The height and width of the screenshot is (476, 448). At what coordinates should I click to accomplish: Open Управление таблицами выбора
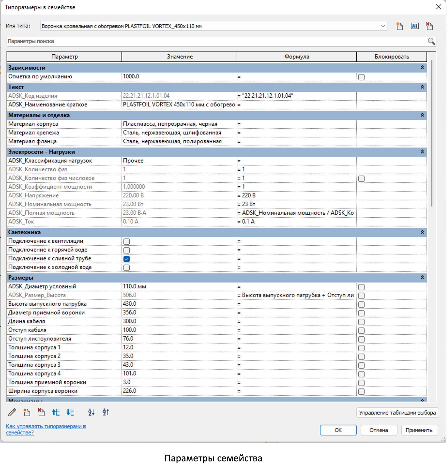click(x=397, y=413)
